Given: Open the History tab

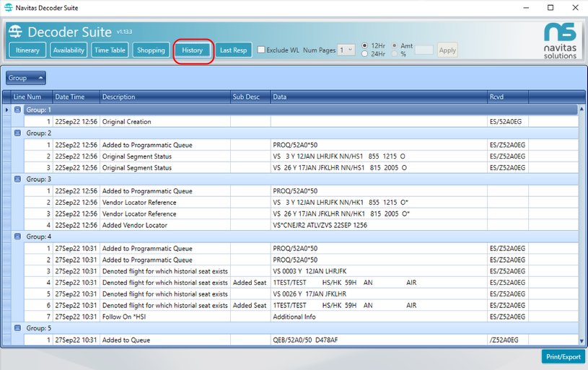Looking at the screenshot, I should (x=193, y=50).
